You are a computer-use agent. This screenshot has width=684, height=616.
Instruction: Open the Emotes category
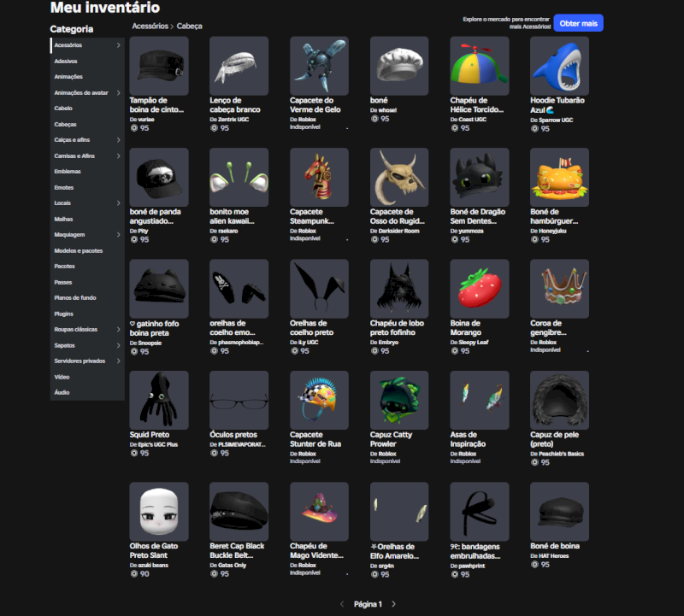[x=87, y=187]
